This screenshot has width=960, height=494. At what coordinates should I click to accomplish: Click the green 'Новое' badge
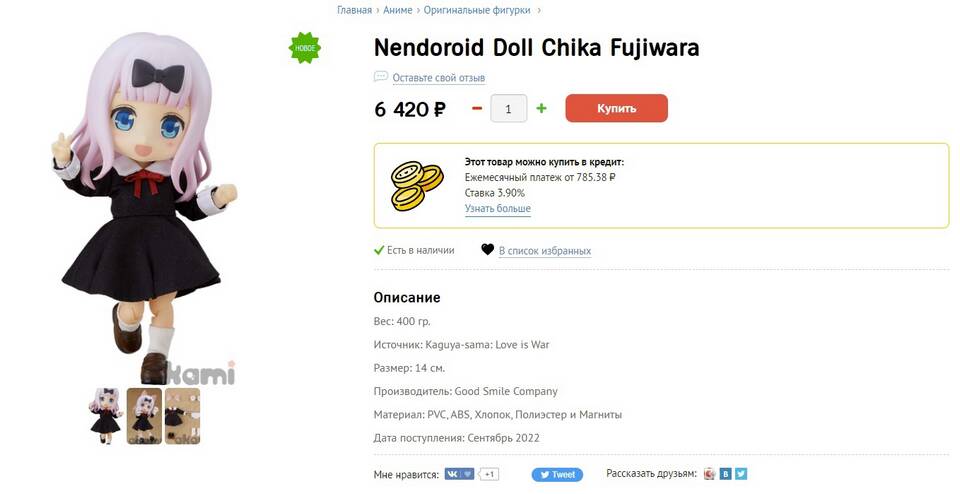pos(305,48)
